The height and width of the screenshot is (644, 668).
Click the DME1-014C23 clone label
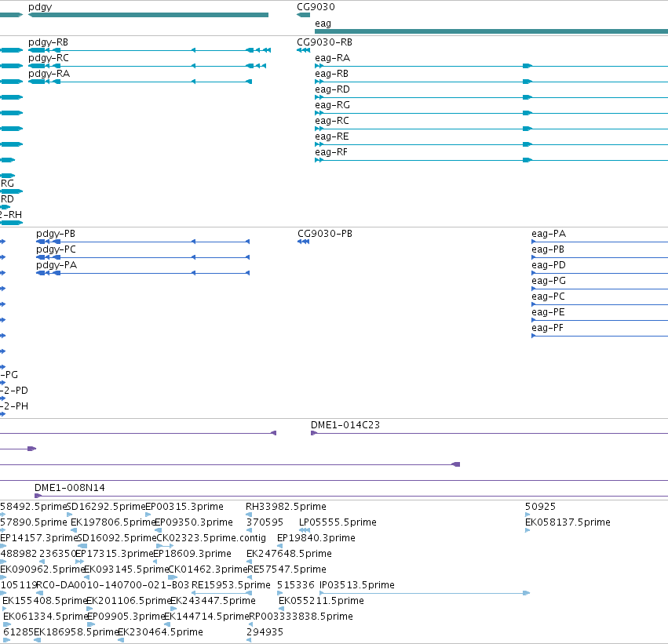pos(345,425)
